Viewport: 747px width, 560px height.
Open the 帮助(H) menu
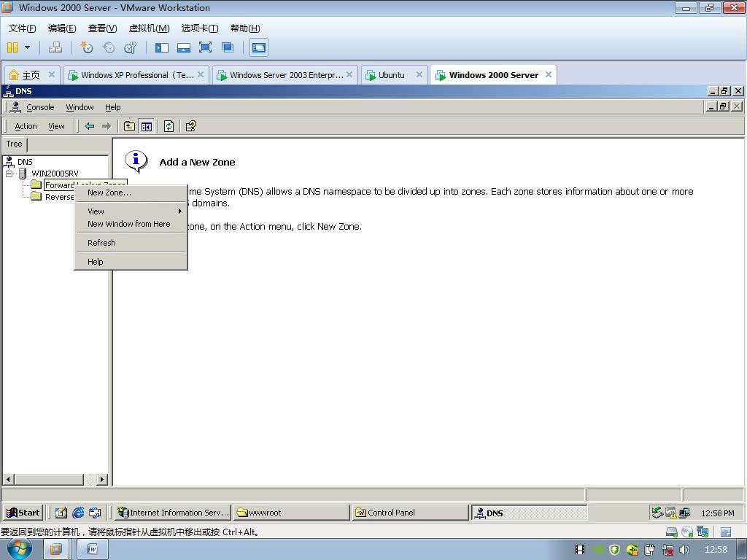click(x=245, y=28)
